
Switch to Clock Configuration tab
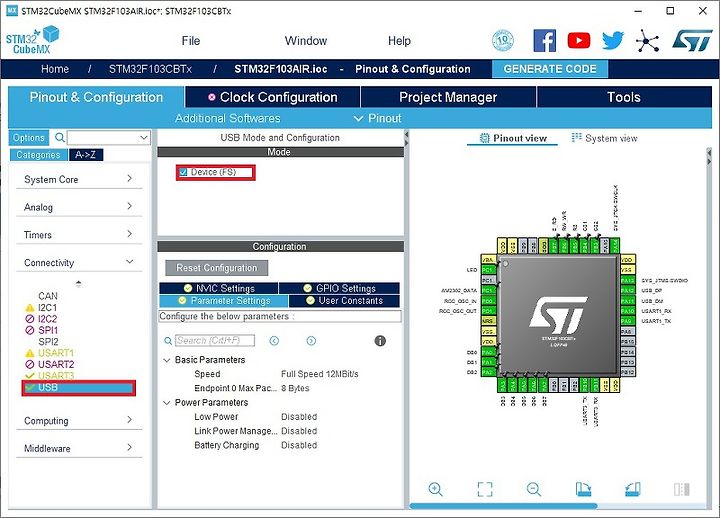pyautogui.click(x=273, y=97)
